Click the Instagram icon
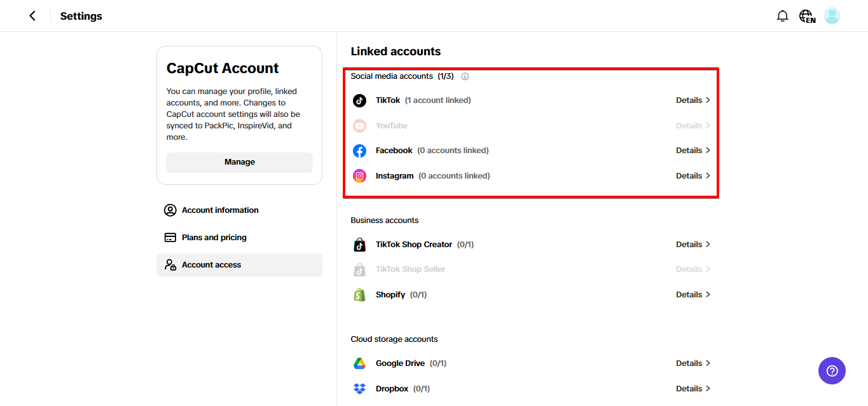This screenshot has width=868, height=406. [x=359, y=175]
